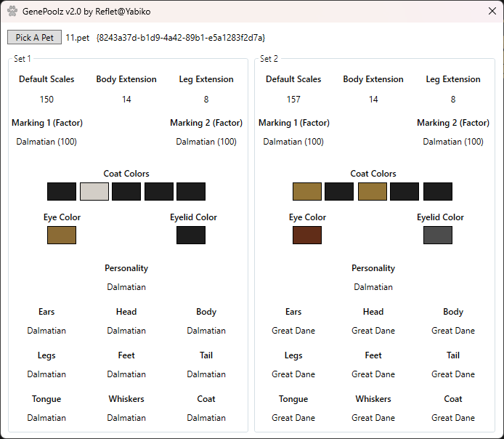The image size is (504, 439).
Task: Click Set 1 Eye Color label
Action: (x=62, y=217)
